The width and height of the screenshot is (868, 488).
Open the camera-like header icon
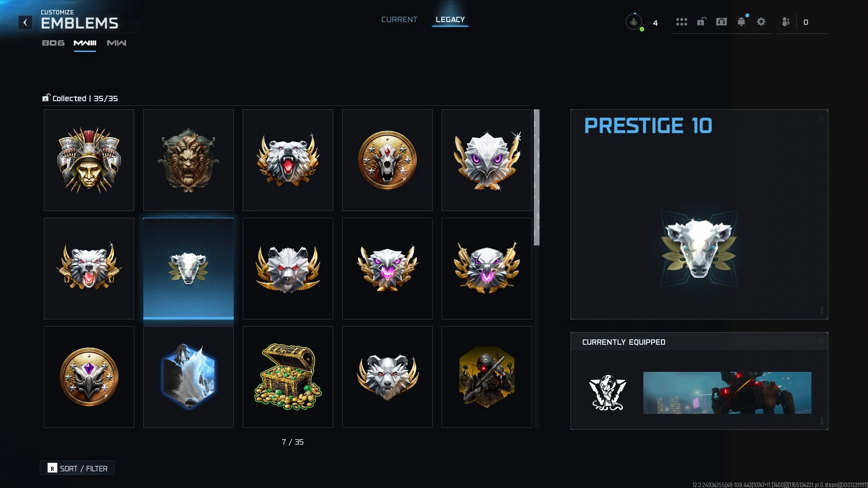722,22
